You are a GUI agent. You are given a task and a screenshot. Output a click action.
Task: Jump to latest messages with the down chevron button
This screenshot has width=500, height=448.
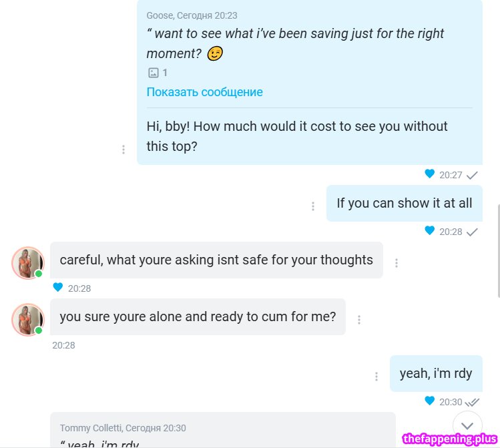click(467, 425)
